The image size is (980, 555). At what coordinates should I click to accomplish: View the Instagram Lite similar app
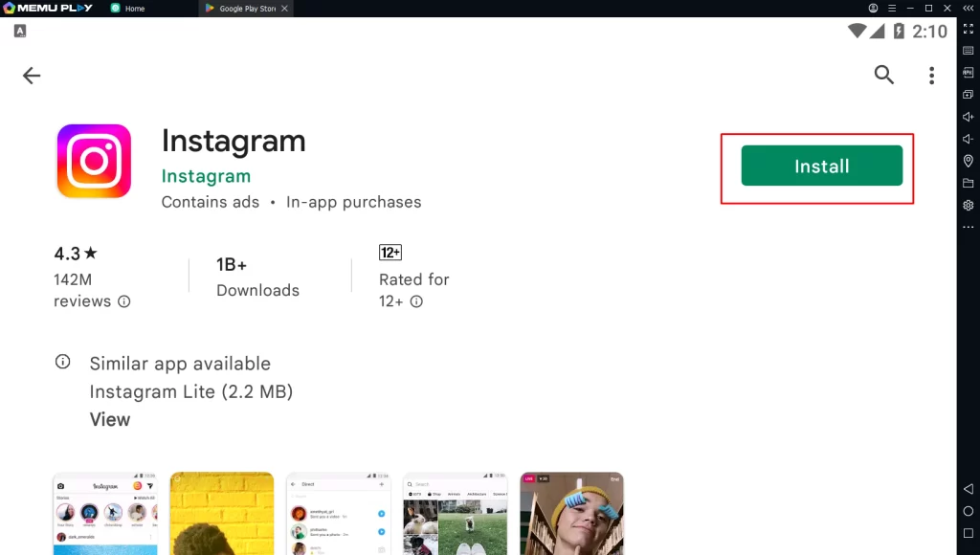click(x=110, y=419)
